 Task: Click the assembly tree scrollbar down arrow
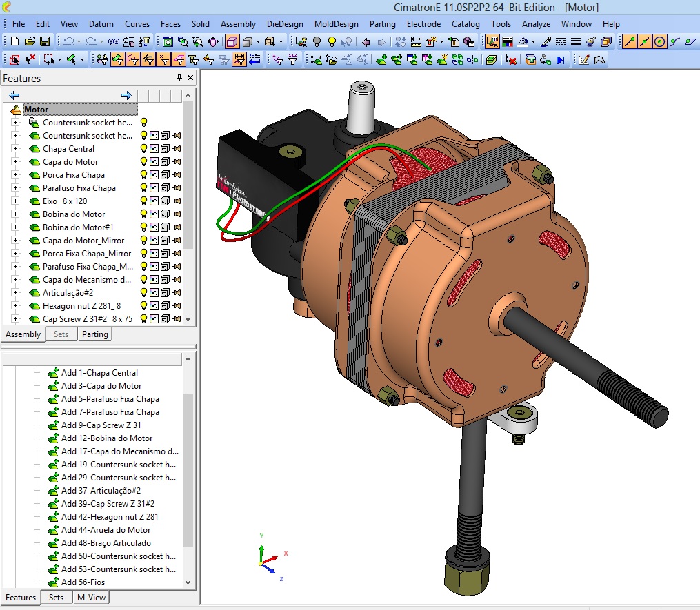pos(188,319)
